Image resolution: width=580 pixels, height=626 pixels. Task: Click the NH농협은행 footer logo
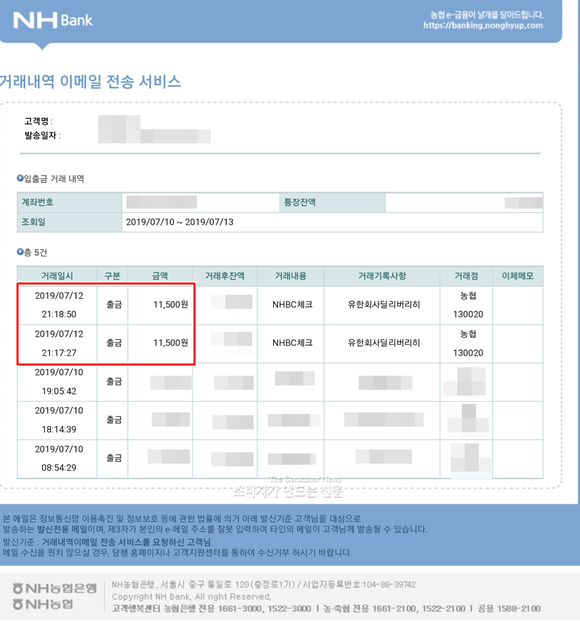[x=55, y=588]
